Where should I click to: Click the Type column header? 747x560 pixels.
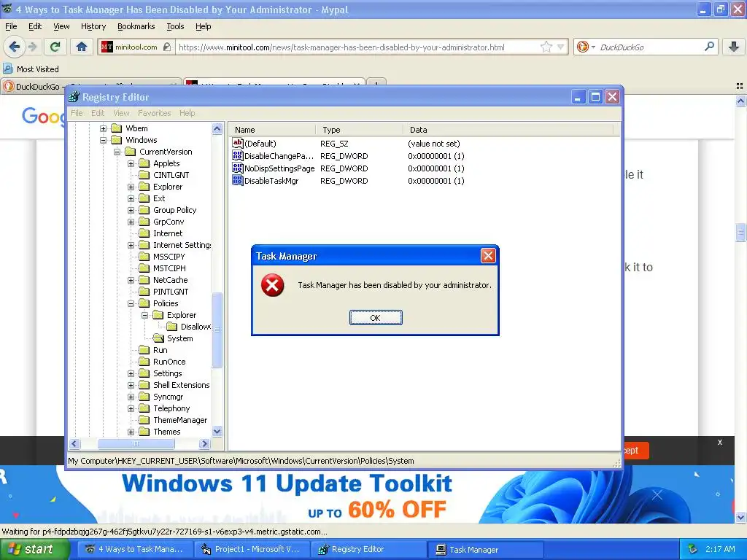[x=359, y=130]
